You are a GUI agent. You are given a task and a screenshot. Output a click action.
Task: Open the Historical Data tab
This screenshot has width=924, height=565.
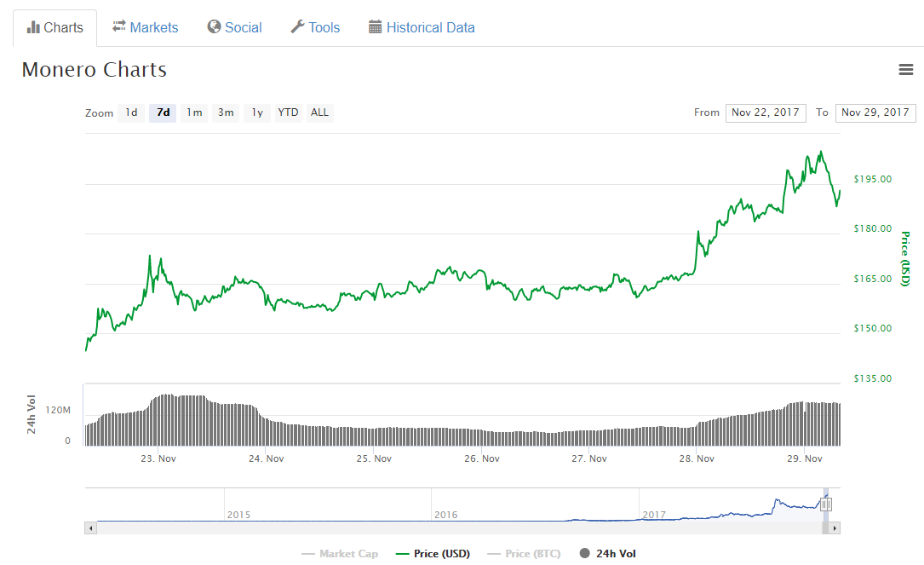pyautogui.click(x=422, y=27)
